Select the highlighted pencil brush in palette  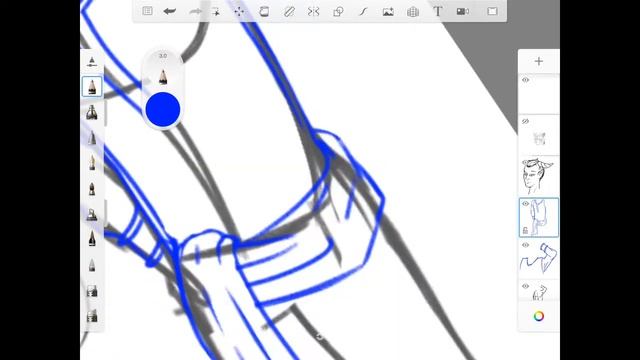(x=92, y=87)
